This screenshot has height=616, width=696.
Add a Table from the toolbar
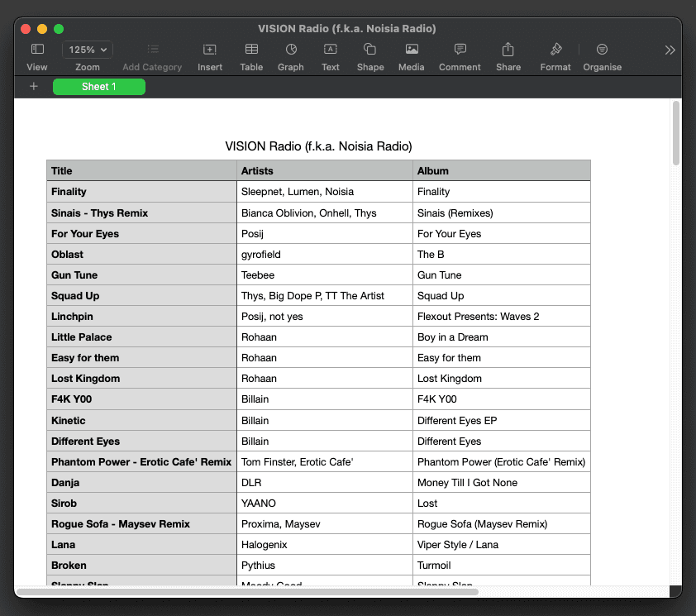tap(251, 50)
